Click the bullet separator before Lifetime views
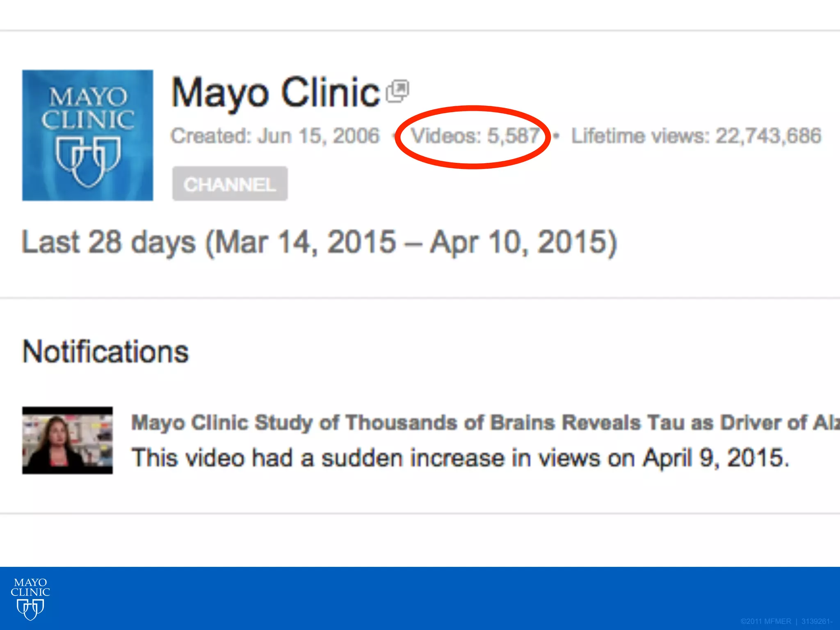The image size is (840, 630). 556,136
